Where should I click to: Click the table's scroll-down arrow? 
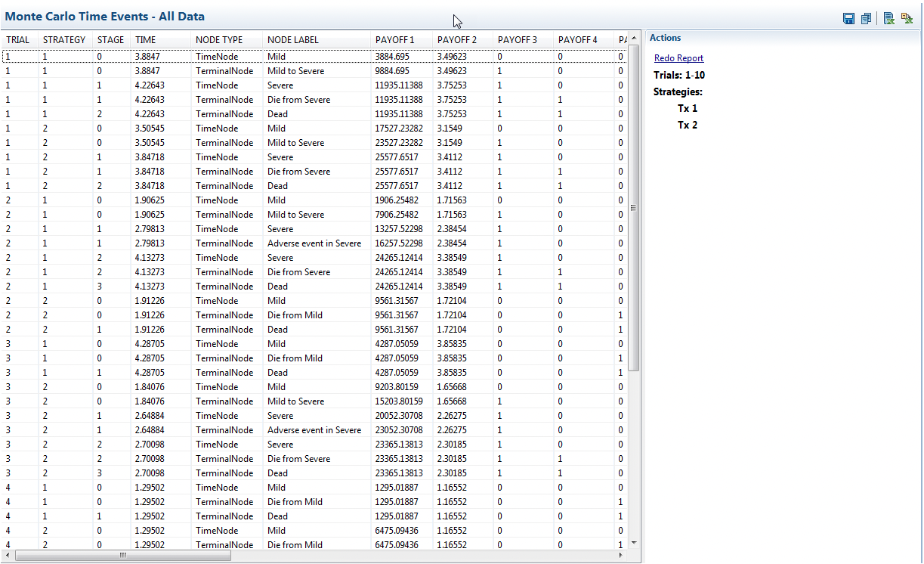point(634,542)
